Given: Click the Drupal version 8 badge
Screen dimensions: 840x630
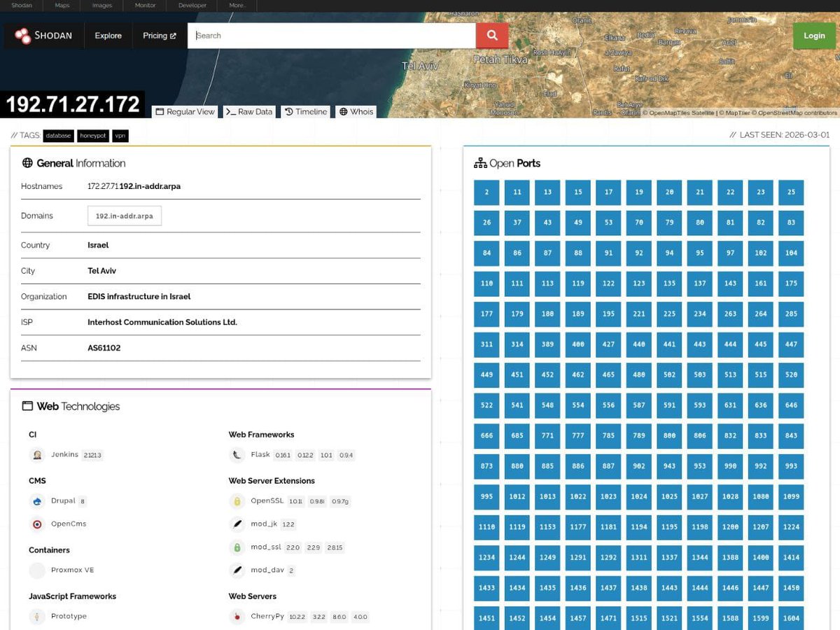Looking at the screenshot, I should (x=83, y=501).
